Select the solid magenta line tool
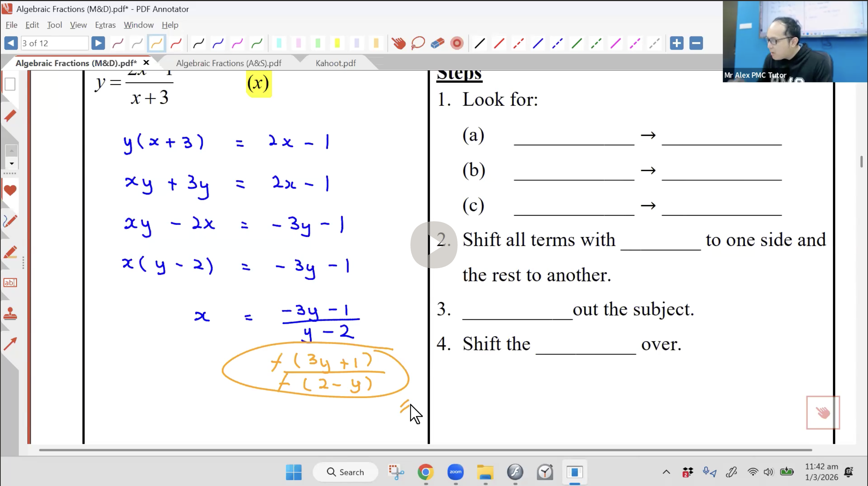Viewport: 868px width, 486px height. pyautogui.click(x=616, y=43)
